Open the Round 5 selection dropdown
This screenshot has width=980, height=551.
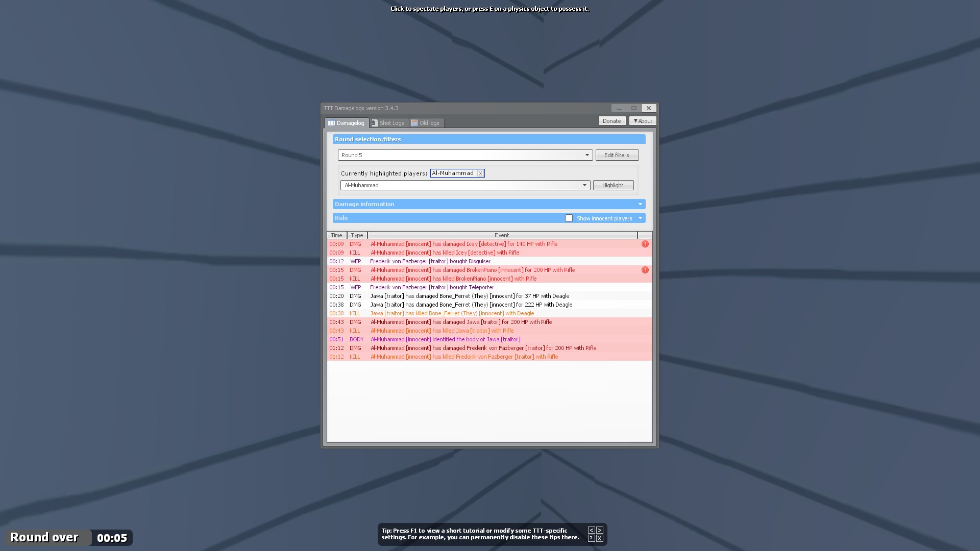(x=465, y=155)
